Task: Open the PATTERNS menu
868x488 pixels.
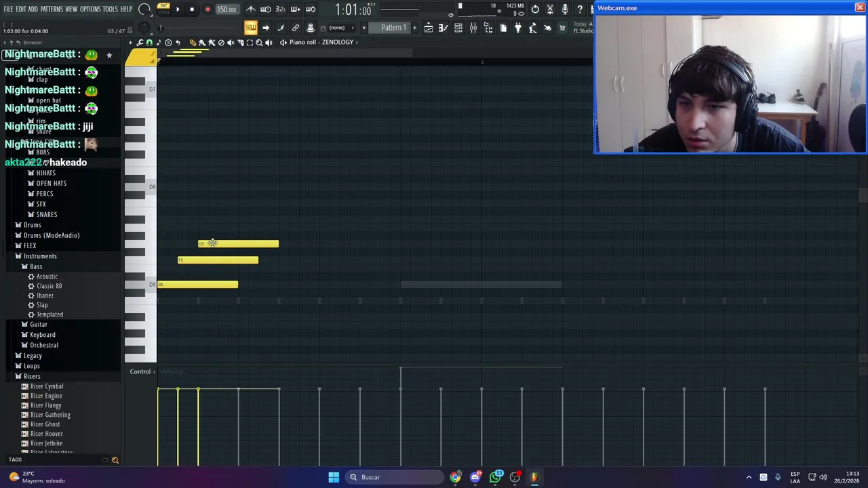Action: coord(52,9)
